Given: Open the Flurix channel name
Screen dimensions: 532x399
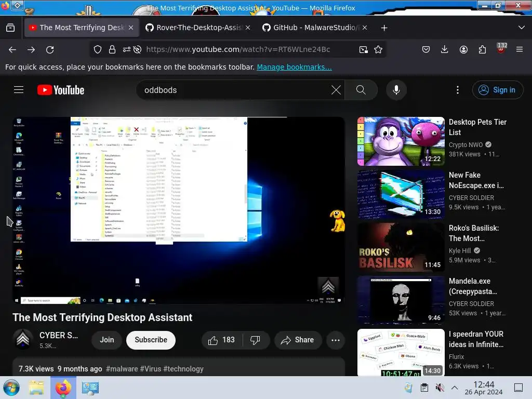Looking at the screenshot, I should coord(456,356).
